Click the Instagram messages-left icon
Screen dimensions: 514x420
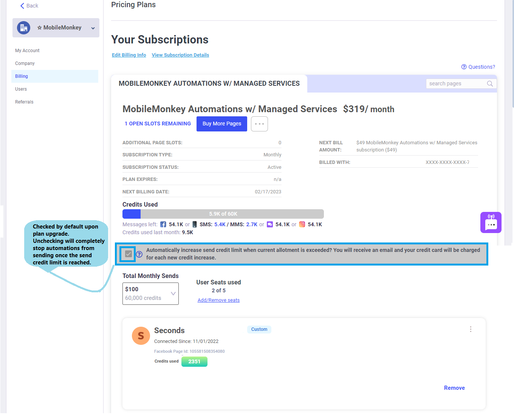point(302,224)
